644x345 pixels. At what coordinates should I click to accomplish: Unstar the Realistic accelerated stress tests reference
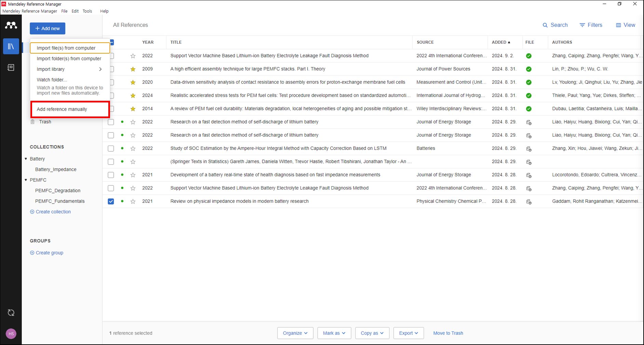[133, 96]
